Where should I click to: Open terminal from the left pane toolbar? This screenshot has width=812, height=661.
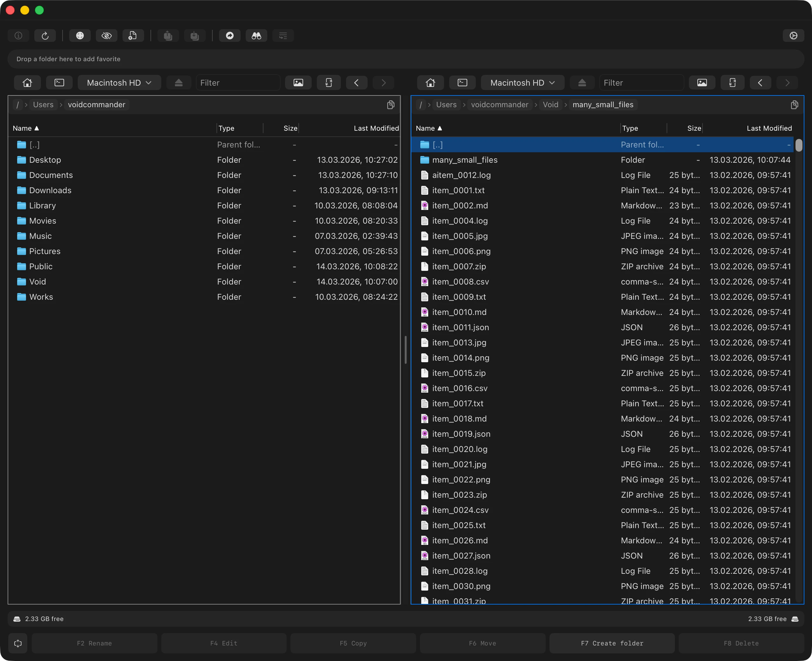[x=59, y=82]
